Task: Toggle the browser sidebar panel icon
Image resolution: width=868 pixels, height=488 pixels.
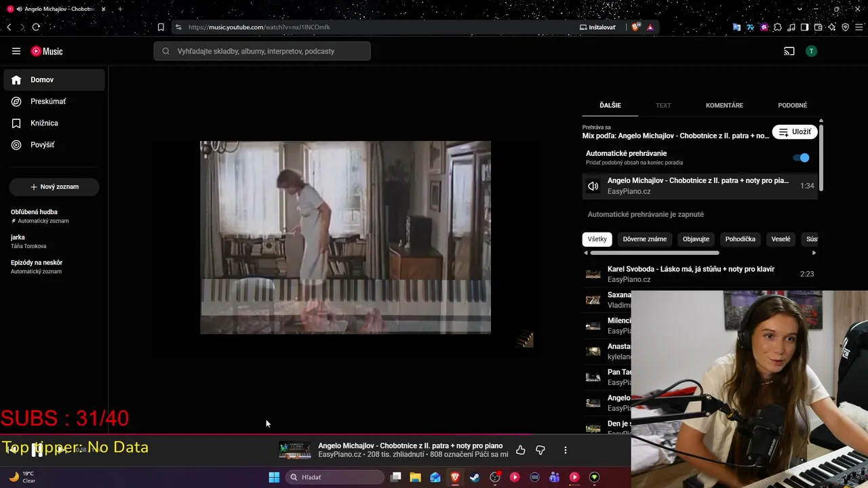Action: coord(805,27)
